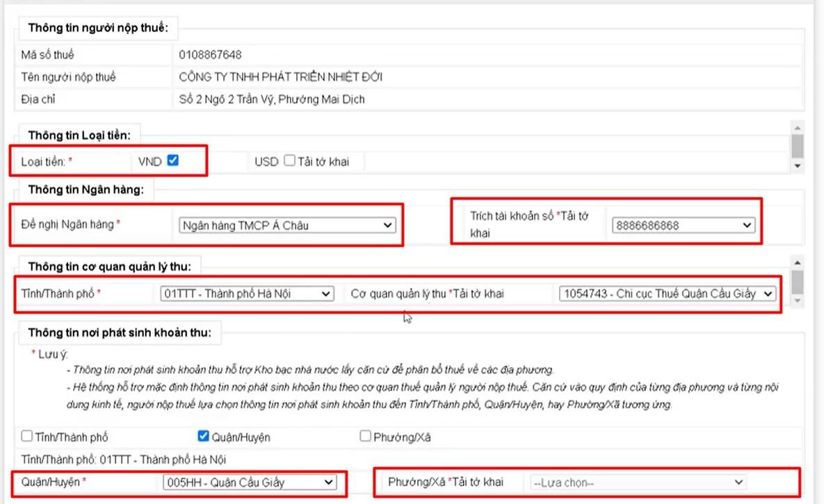Viewport: 828px width, 504px height.
Task: Enable the Phường/Xã location checkbox
Action: (x=365, y=436)
